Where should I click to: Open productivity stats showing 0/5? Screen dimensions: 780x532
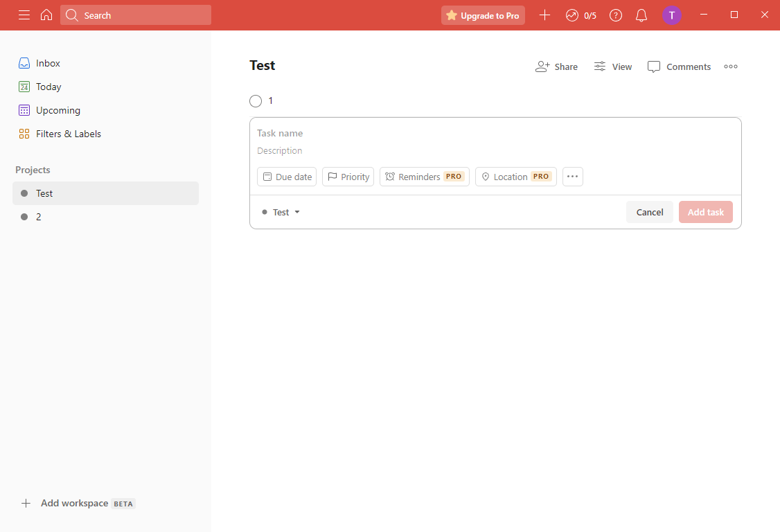click(581, 15)
